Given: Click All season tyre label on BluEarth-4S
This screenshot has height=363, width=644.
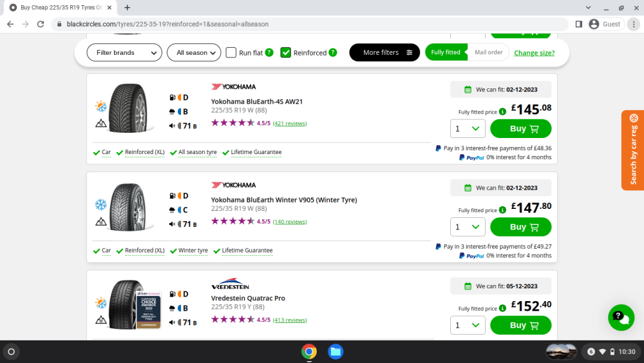Looking at the screenshot, I should (197, 152).
